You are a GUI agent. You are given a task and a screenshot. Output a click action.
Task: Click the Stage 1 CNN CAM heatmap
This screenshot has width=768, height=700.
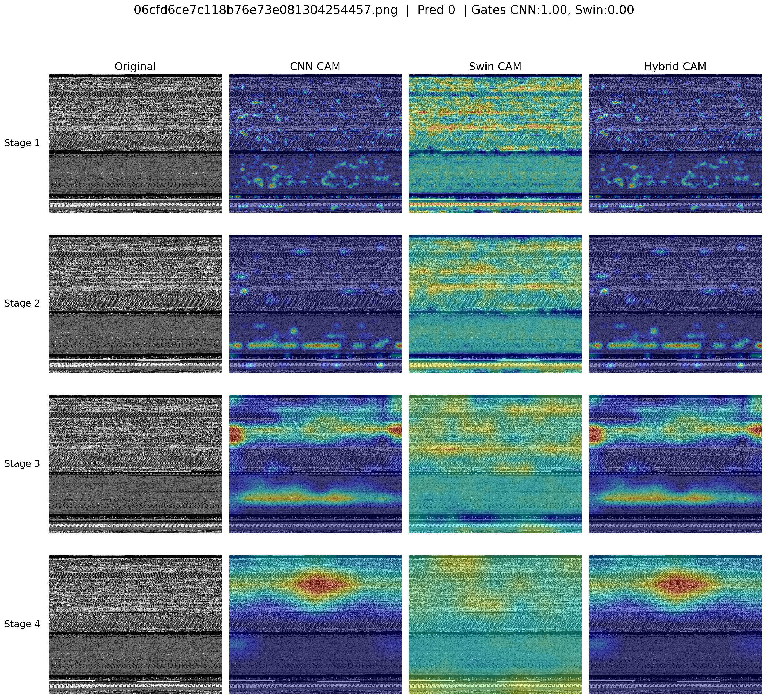315,143
